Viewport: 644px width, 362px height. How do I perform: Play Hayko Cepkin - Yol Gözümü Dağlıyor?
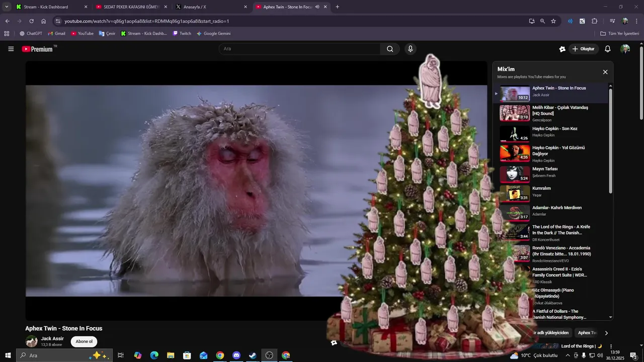tap(553, 153)
